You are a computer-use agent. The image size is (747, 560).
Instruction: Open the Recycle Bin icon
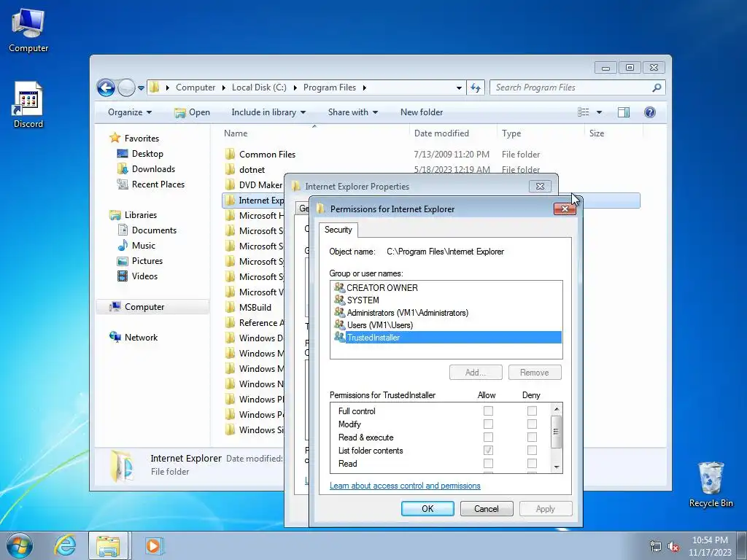(x=711, y=484)
